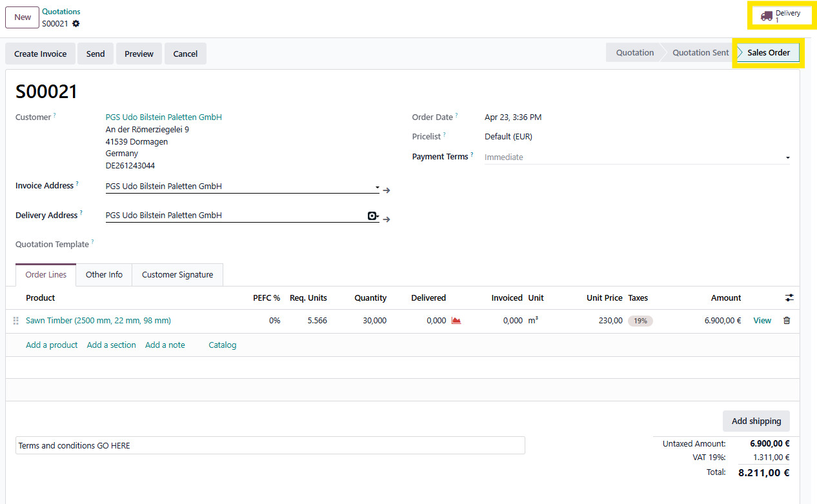The width and height of the screenshot is (817, 504).
Task: Open the Customer Signature tab
Action: 177,275
